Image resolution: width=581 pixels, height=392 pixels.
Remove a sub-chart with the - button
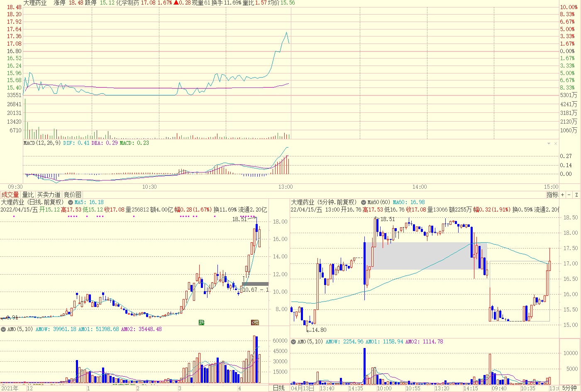click(x=569, y=195)
